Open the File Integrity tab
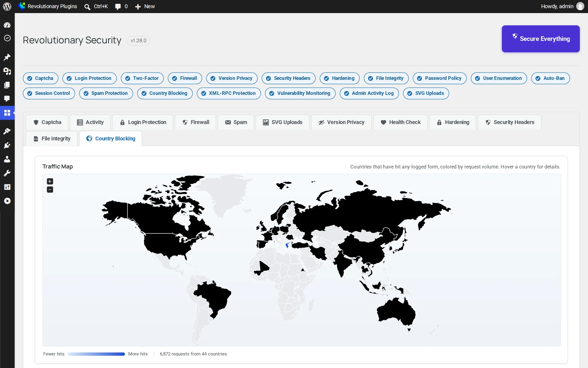The width and height of the screenshot is (588, 368). 52,138
